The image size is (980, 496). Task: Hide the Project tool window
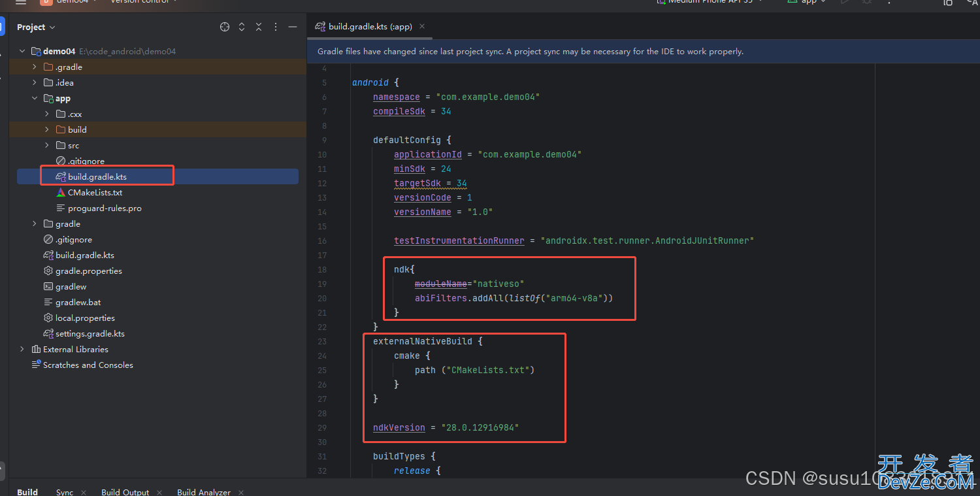[293, 27]
